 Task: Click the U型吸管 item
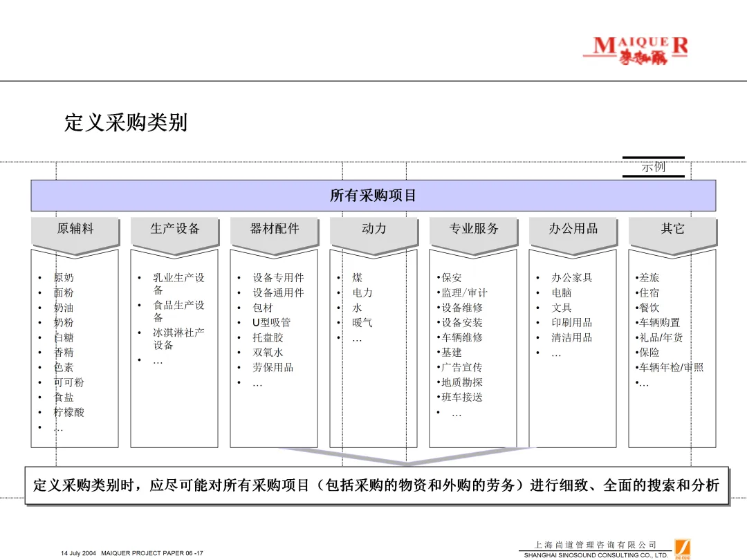click(272, 322)
